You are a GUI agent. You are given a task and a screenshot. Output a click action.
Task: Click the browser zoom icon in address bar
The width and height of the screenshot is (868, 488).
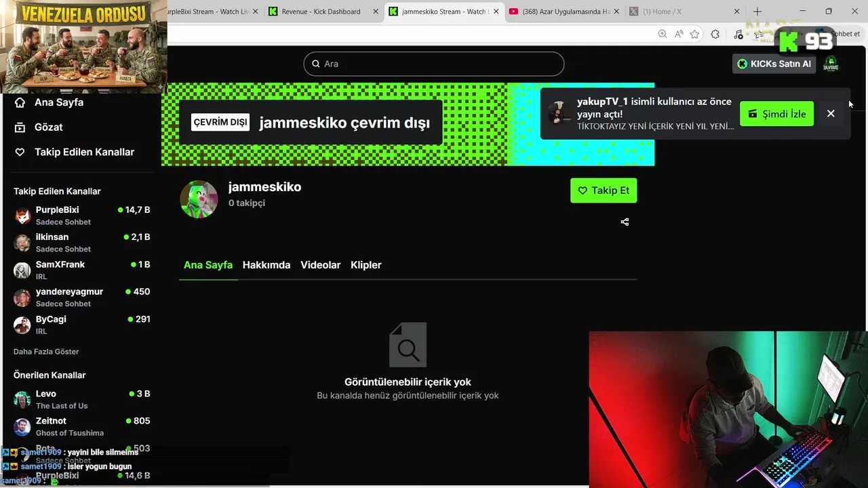663,34
